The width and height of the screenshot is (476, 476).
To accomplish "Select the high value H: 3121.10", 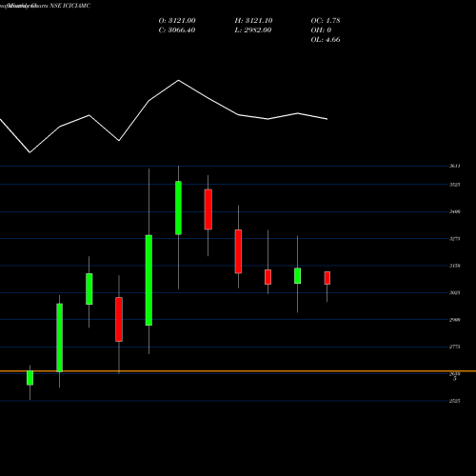I will (253, 21).
